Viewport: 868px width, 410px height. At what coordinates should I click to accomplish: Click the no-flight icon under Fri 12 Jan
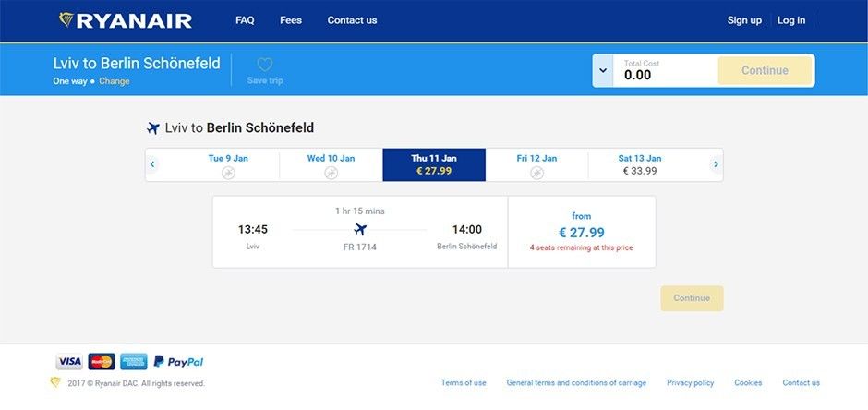click(536, 174)
